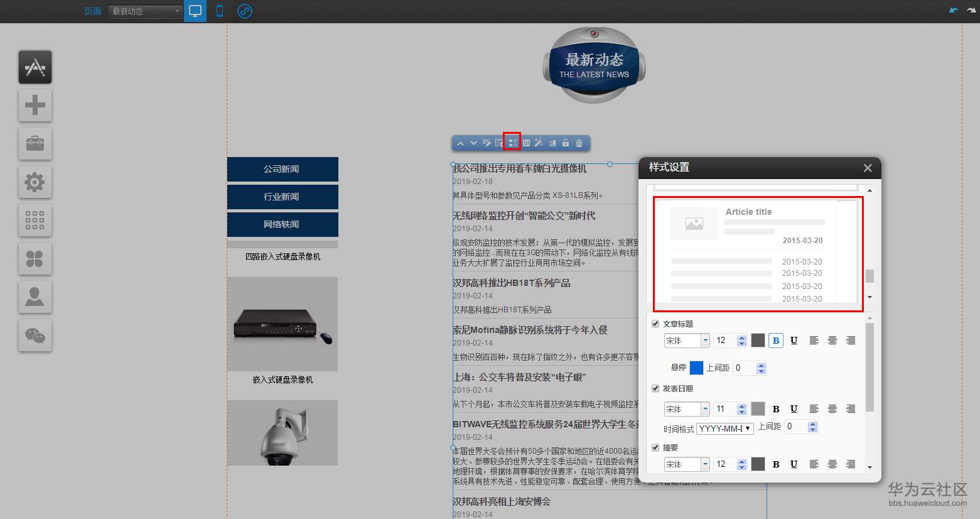980x519 pixels.
Task: Click the plus add-component sidebar button
Action: pos(35,105)
